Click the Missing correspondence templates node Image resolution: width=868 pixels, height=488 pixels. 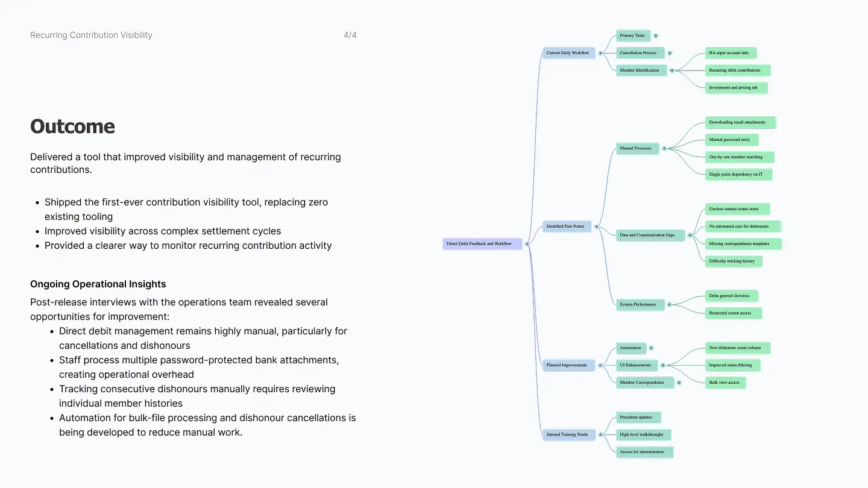(x=743, y=244)
